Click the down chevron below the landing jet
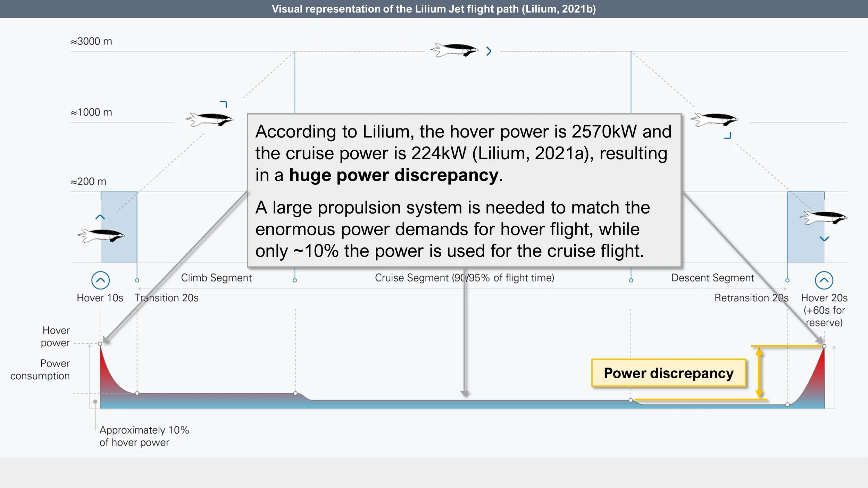Viewport: 868px width, 488px height. tap(824, 238)
